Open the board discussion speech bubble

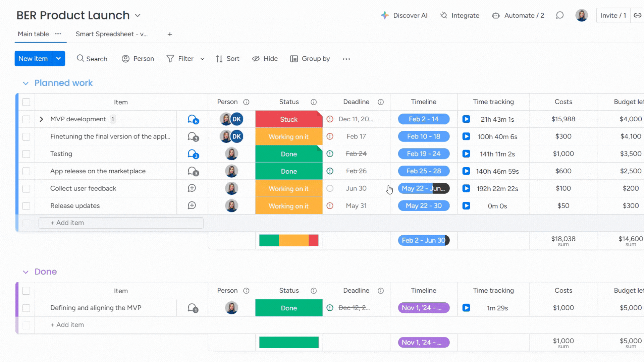coord(559,15)
